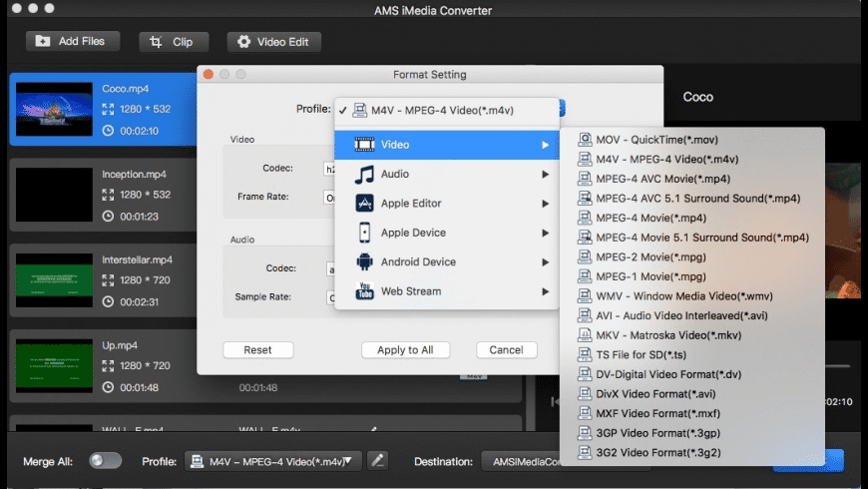
Task: Expand arrow next to Android Device
Action: pyautogui.click(x=546, y=261)
